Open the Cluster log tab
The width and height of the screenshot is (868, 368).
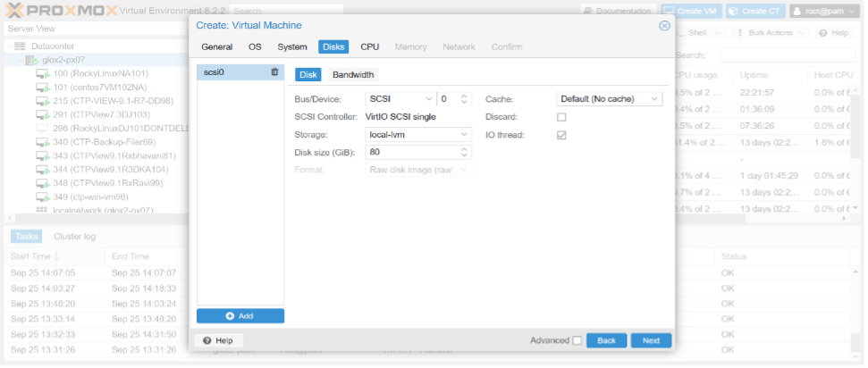pos(75,237)
